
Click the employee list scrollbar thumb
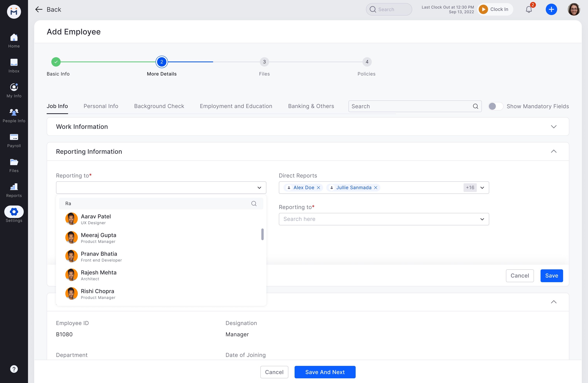coord(262,234)
